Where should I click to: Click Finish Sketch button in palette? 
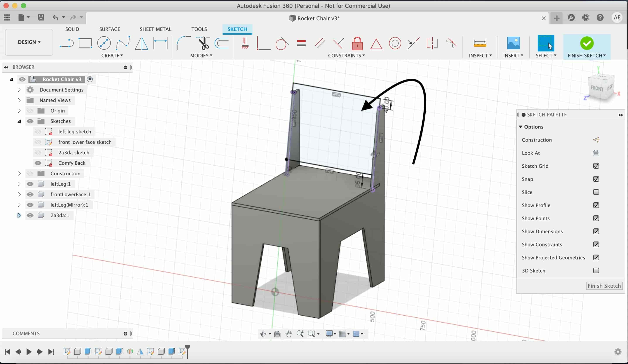click(604, 286)
